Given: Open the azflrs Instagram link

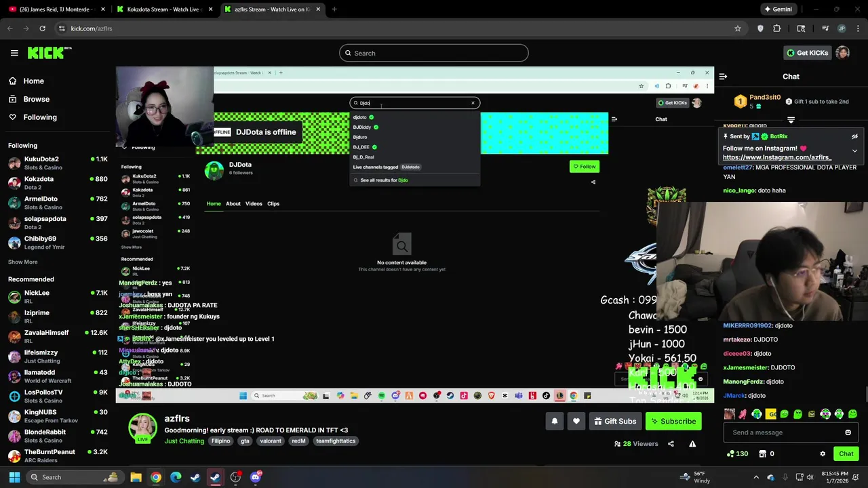Looking at the screenshot, I should click(x=777, y=157).
